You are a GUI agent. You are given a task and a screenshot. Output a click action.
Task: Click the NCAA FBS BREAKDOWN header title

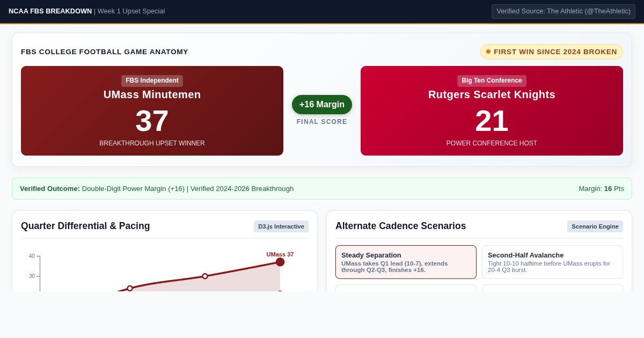pyautogui.click(x=50, y=11)
